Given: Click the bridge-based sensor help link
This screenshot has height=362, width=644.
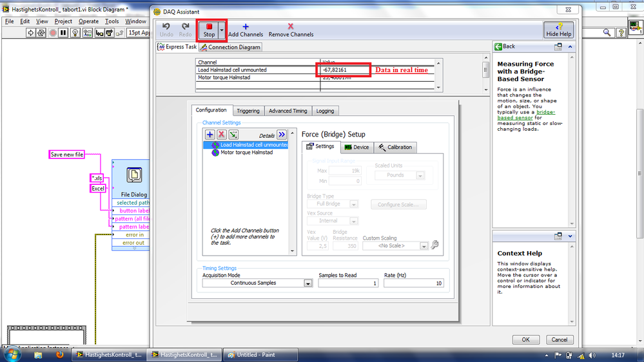Looking at the screenshot, I should pyautogui.click(x=526, y=115).
